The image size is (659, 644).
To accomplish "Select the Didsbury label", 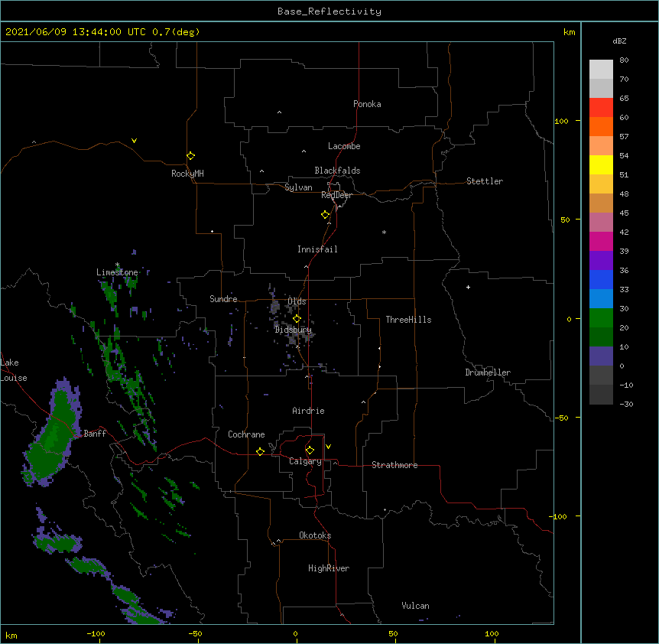I will click(294, 330).
